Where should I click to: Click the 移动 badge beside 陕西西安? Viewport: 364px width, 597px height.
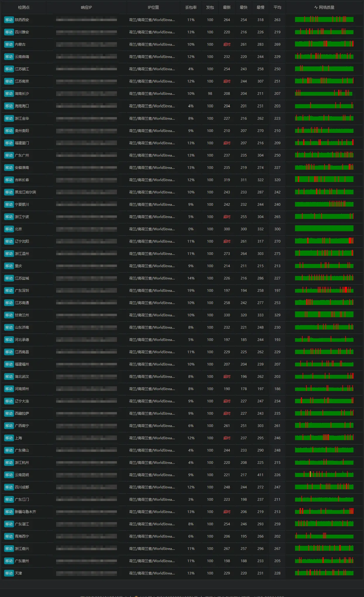[9, 20]
